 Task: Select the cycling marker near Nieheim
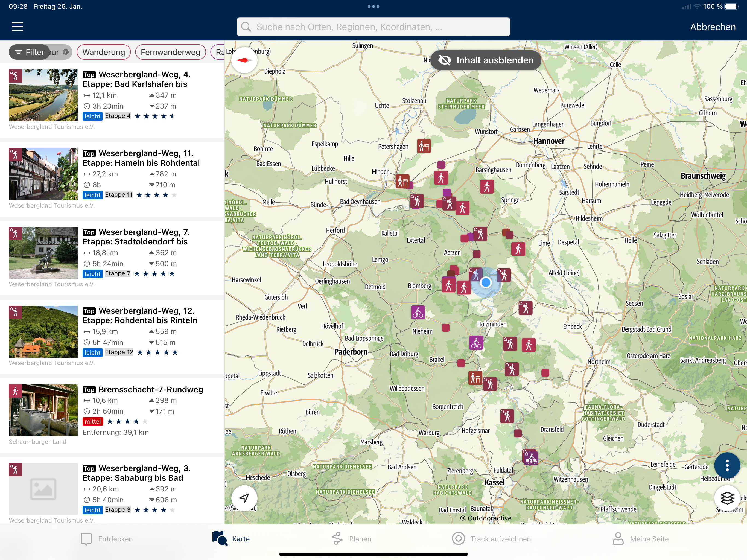click(x=418, y=313)
